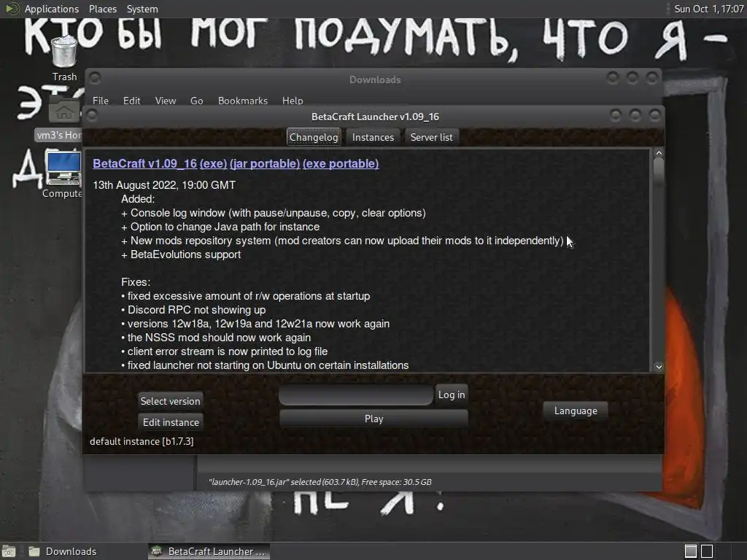Switch to the Instances tab

pos(373,137)
